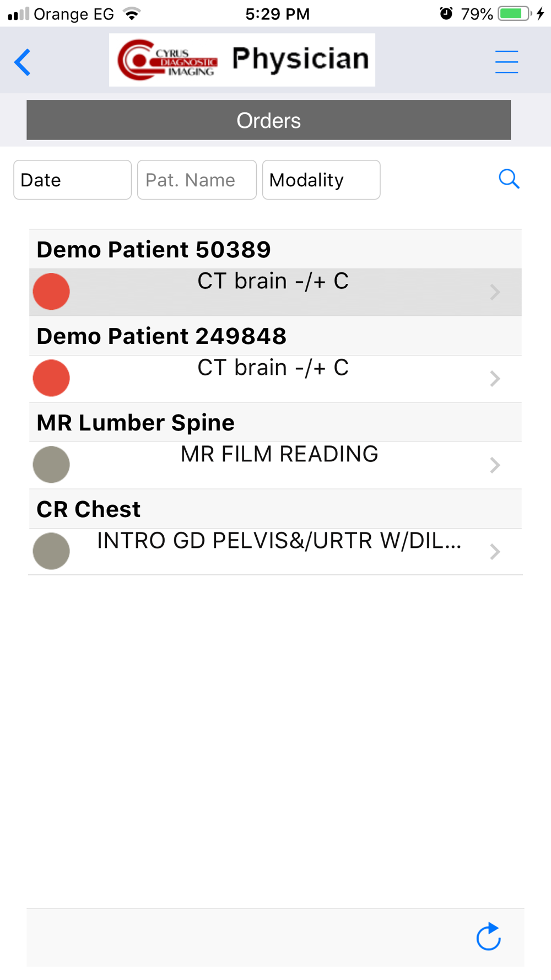Select CT brain order under Demo Patient 249848

(275, 379)
